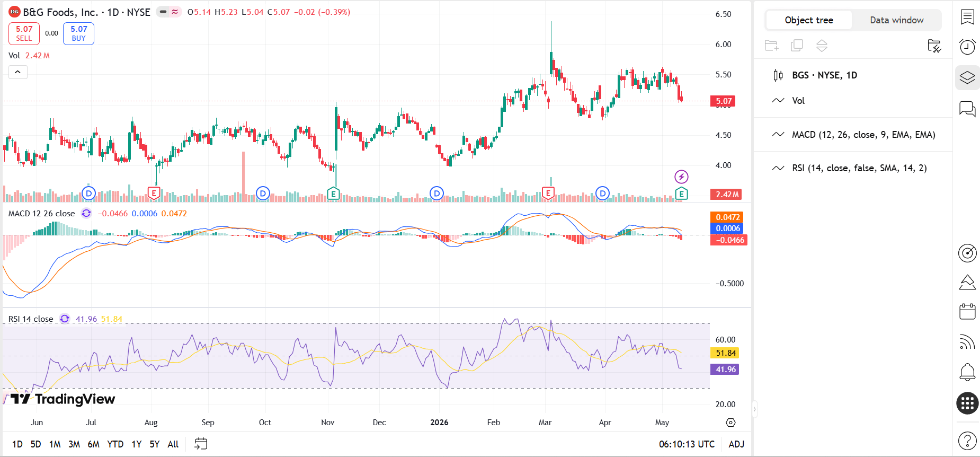
Task: Open the Calendar icon in the sidebar
Action: coord(967,311)
